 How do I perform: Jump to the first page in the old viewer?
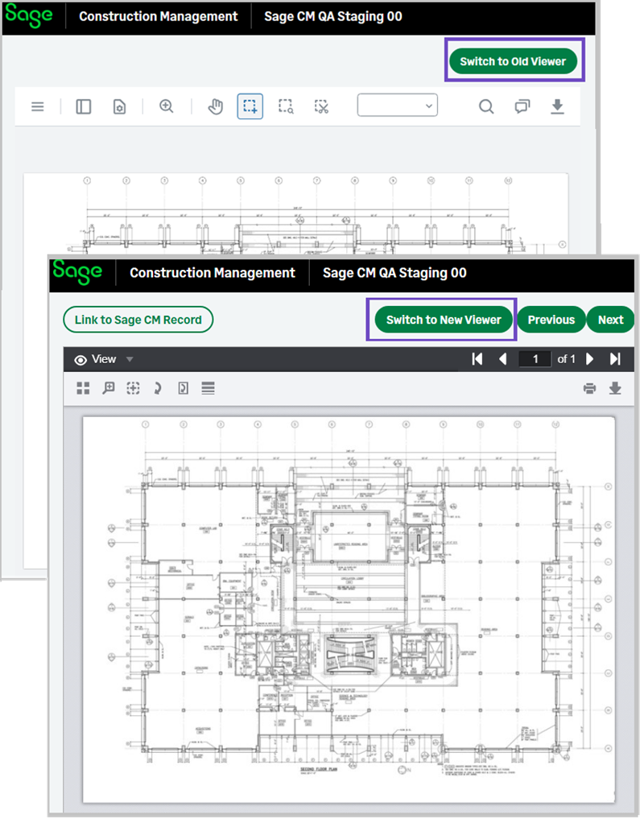click(x=477, y=359)
